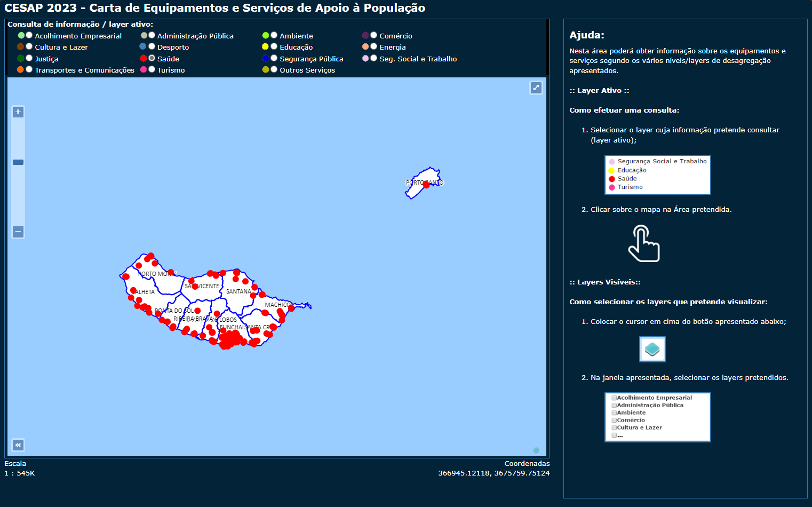Viewport: 812px width, 507px height.
Task: Click the map zoom in plus button
Action: pyautogui.click(x=18, y=112)
